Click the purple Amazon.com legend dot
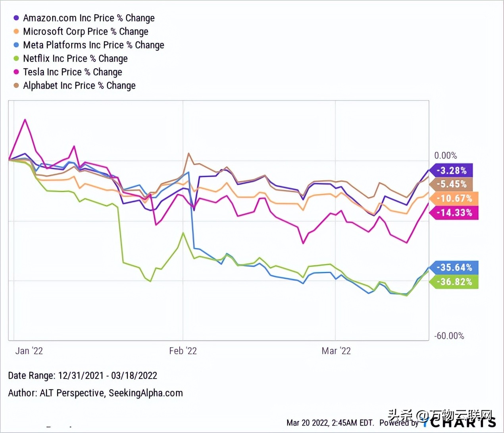This screenshot has width=504, height=433. pyautogui.click(x=16, y=18)
